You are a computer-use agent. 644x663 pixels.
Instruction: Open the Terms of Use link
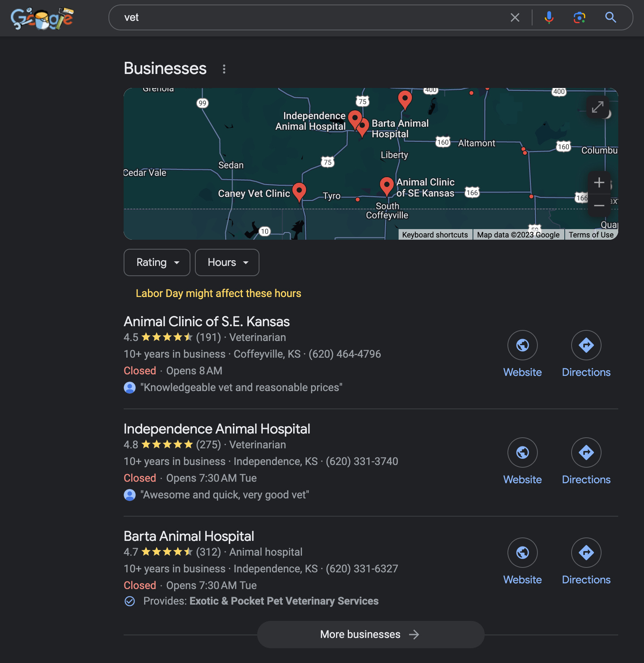pyautogui.click(x=591, y=234)
